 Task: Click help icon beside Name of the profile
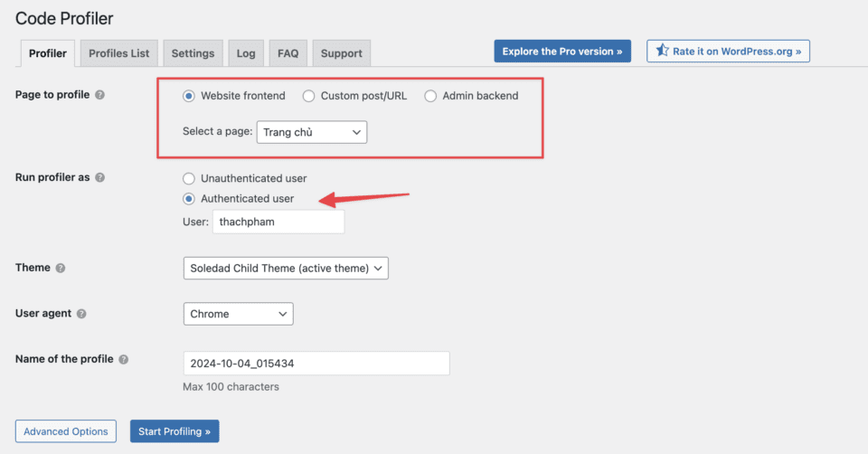click(124, 359)
